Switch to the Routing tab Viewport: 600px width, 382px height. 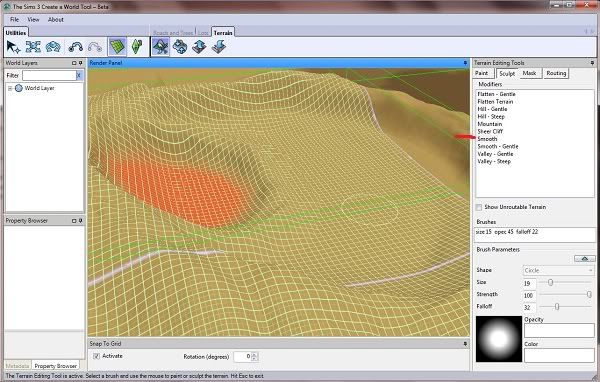[x=556, y=73]
